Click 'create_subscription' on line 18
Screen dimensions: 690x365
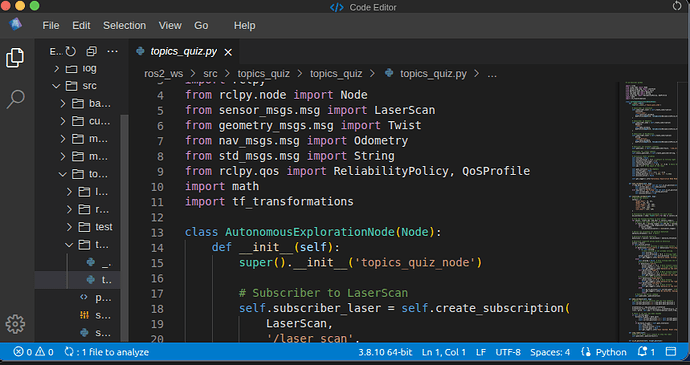[x=499, y=308]
